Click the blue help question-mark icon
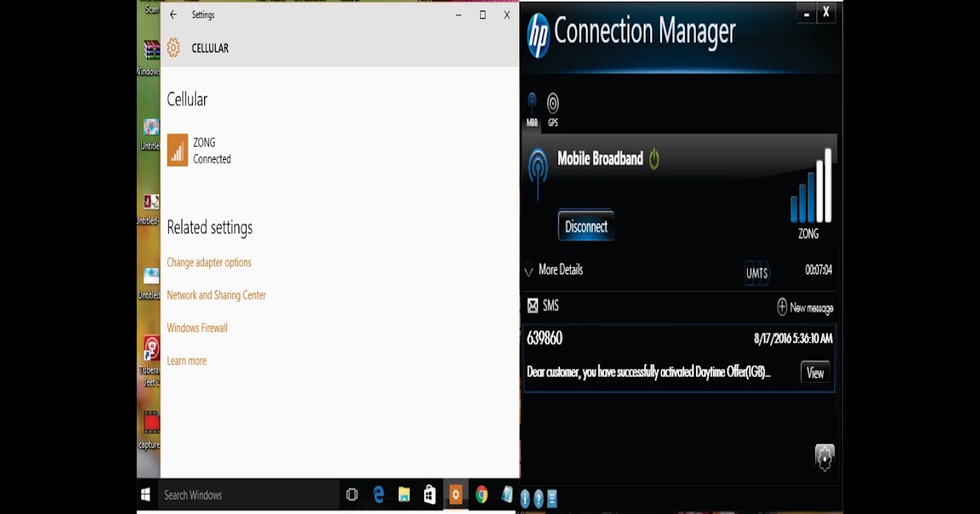 538,498
